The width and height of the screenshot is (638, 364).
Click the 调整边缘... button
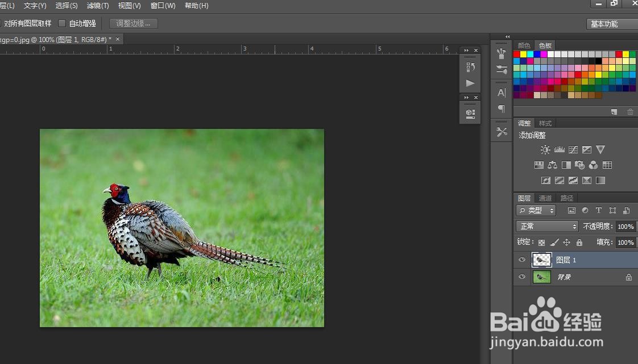(x=134, y=24)
